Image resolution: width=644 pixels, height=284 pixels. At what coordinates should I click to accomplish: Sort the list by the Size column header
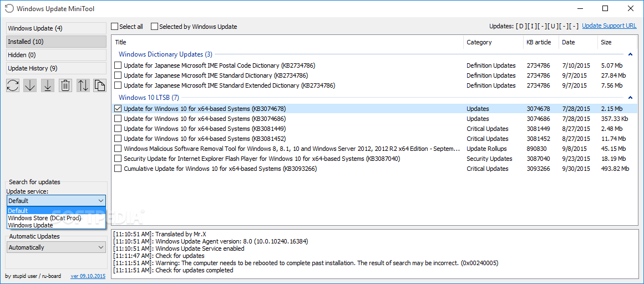[612, 42]
